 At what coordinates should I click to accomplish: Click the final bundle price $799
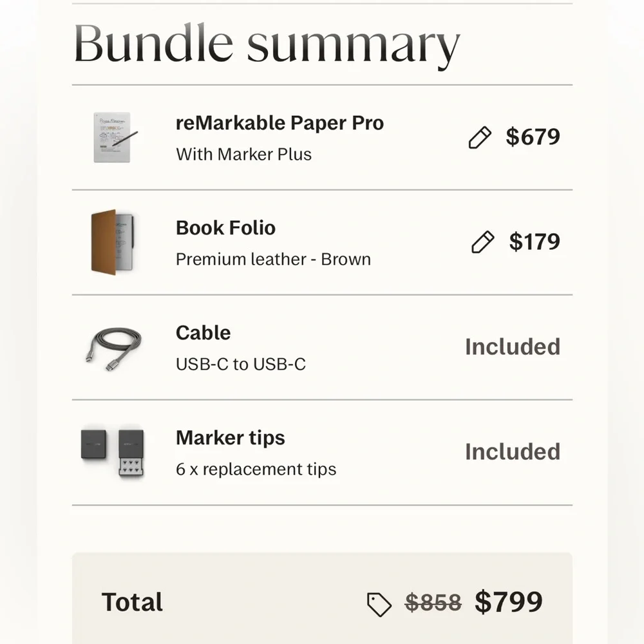pyautogui.click(x=509, y=601)
